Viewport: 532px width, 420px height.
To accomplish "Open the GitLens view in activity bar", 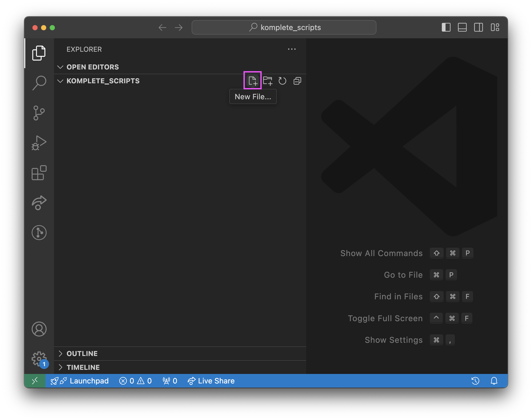I will tap(39, 233).
